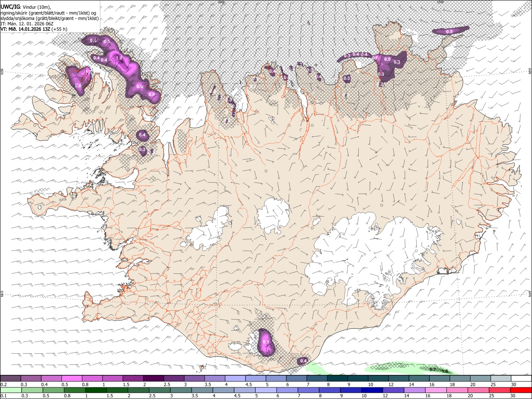532x399 pixels.
Task: Select the violet 12 swatch in rain scale
Action: click(394, 390)
